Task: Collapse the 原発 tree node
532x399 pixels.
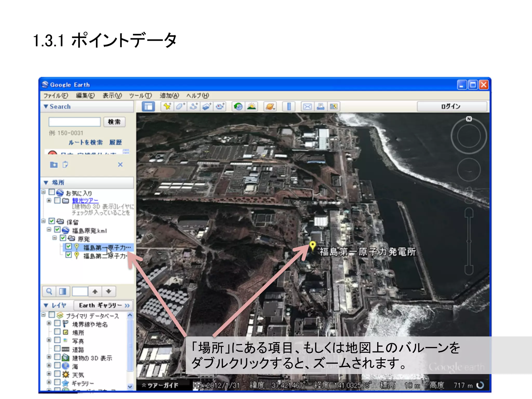Action: (55, 238)
